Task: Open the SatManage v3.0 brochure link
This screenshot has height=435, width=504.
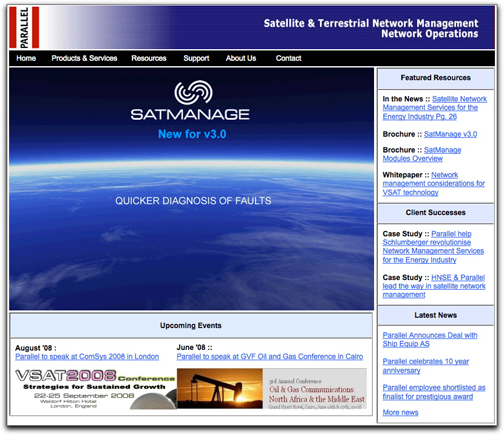Action: pos(450,134)
